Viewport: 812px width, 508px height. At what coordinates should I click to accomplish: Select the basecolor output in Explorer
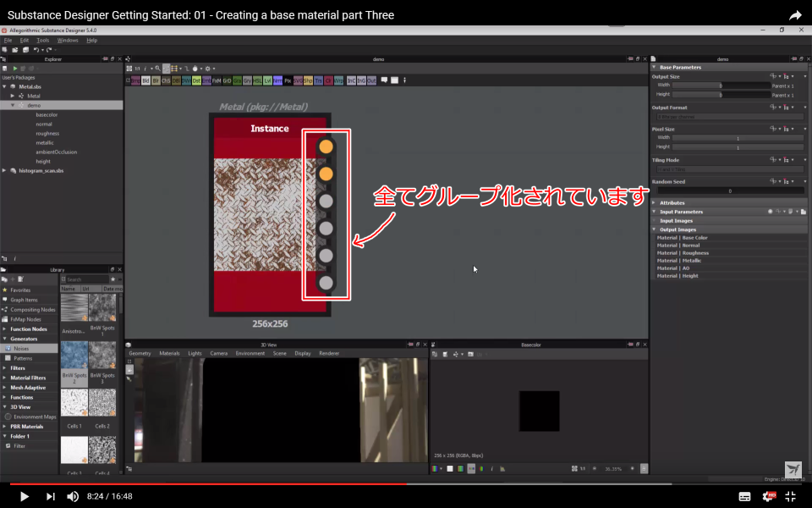pos(47,114)
